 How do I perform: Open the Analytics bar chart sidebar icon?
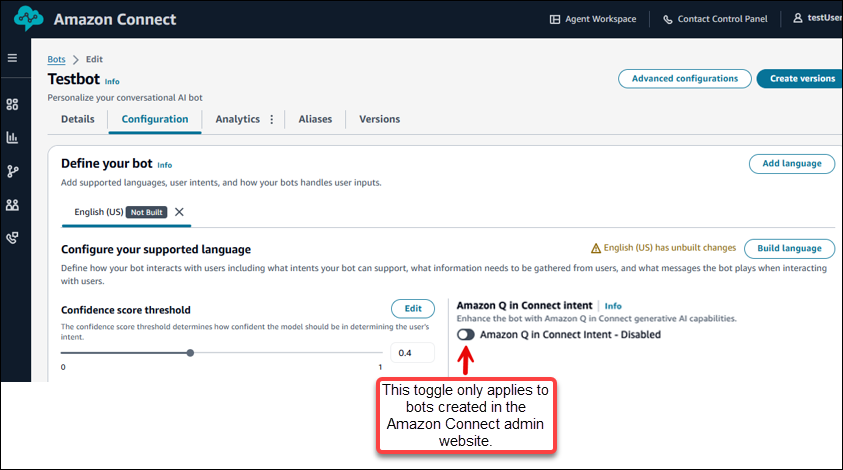[x=12, y=138]
